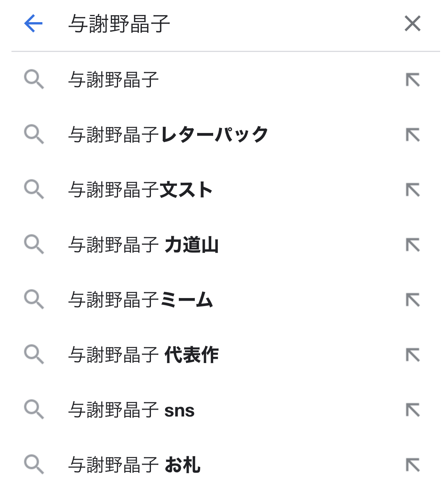Choose the 与謝野晶子 sns suggestion

click(131, 410)
